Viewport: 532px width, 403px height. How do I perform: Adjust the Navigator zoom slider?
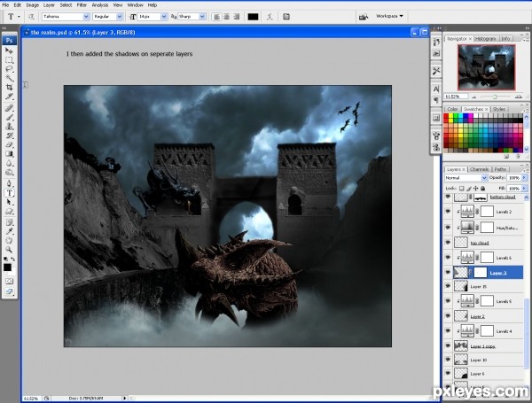[x=495, y=97]
